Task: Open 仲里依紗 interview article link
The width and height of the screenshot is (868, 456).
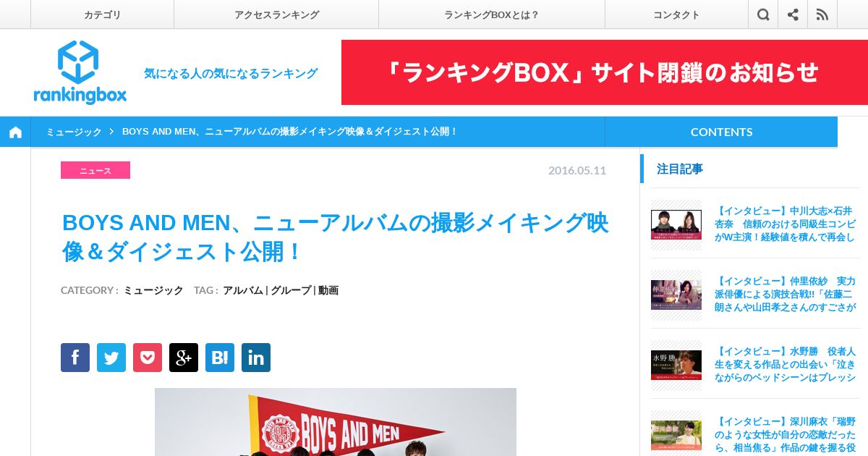Action: [785, 294]
